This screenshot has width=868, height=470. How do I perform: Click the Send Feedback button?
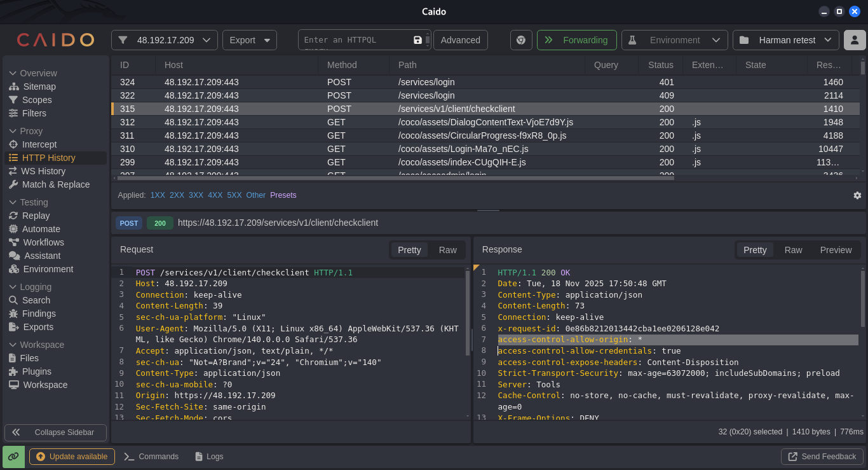click(822, 457)
